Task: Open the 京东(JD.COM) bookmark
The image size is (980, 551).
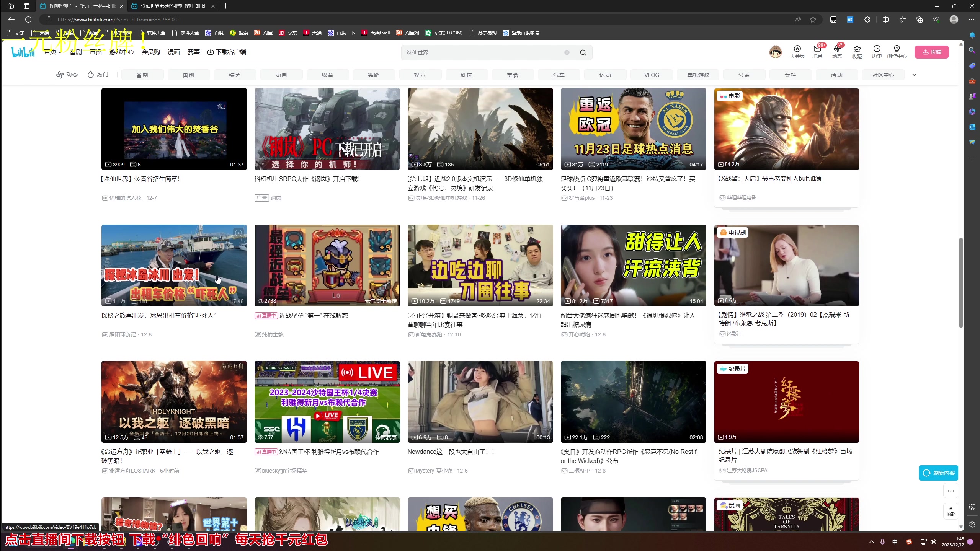Action: tap(444, 33)
